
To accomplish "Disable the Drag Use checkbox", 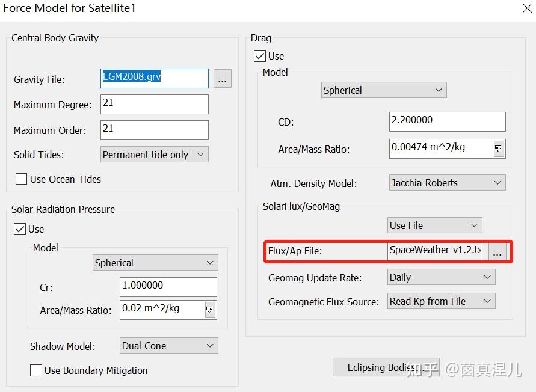I will [260, 56].
